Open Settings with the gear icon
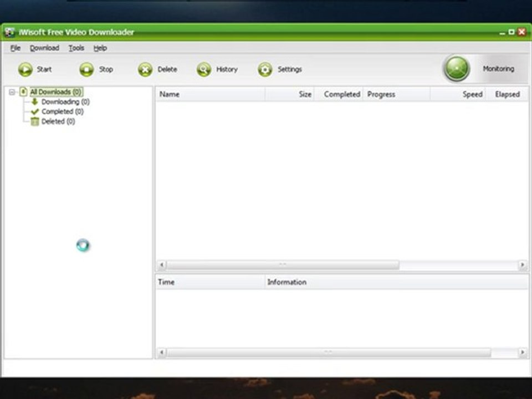 [x=265, y=70]
